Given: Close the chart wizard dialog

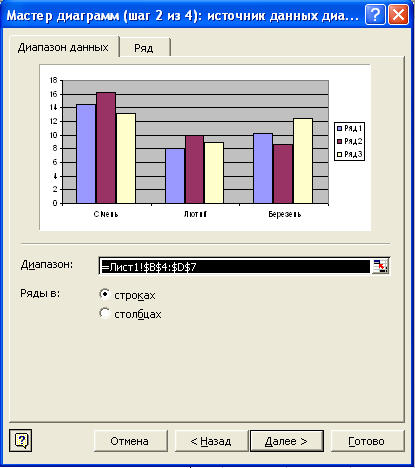Looking at the screenshot, I should click(398, 15).
